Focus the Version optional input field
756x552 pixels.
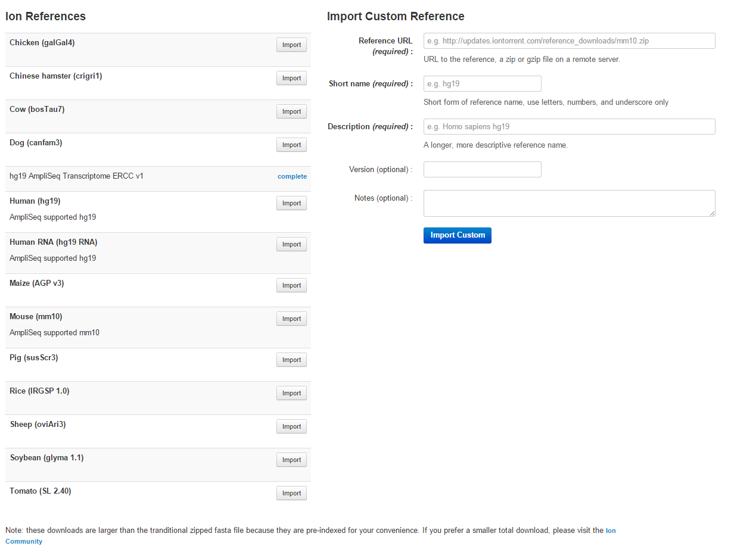482,169
